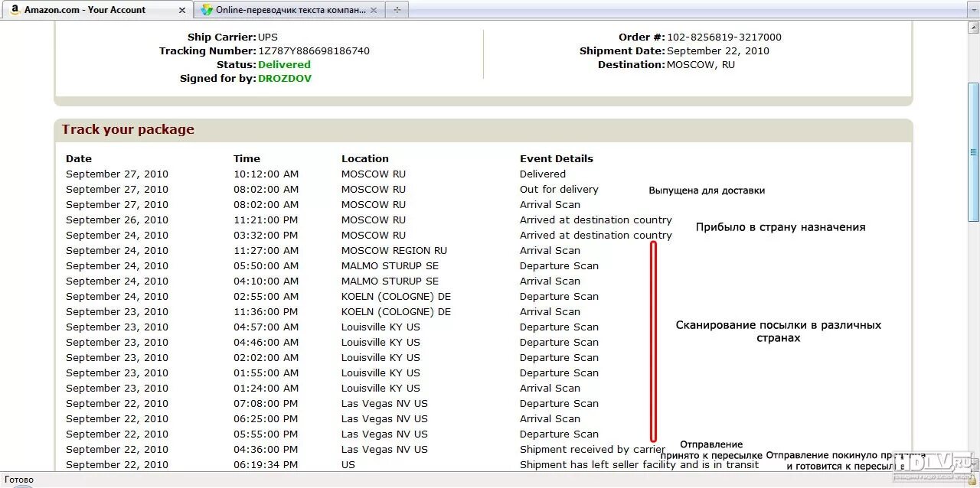Click Las Vegas NV US at 07:08:00 PM
Image resolution: width=980 pixels, height=488 pixels.
(384, 404)
